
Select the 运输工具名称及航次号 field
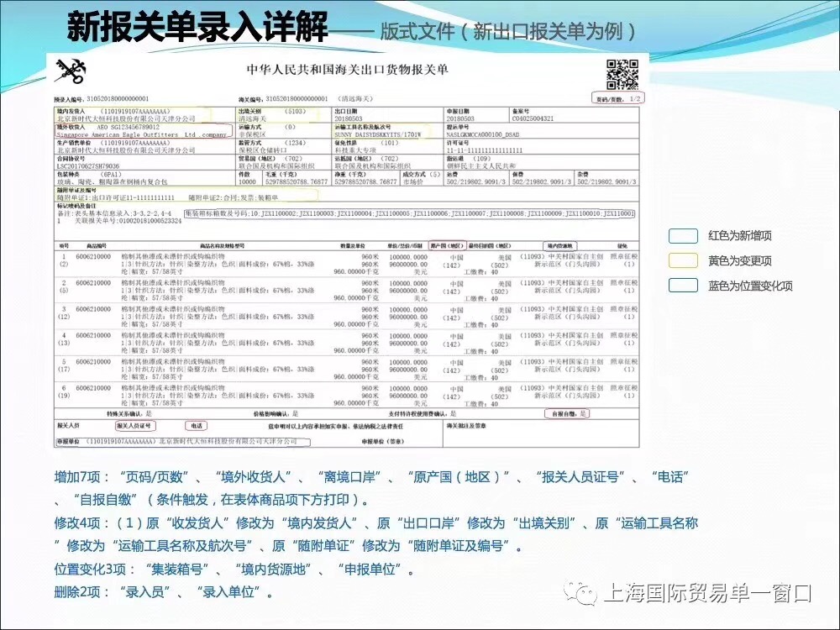(x=386, y=130)
